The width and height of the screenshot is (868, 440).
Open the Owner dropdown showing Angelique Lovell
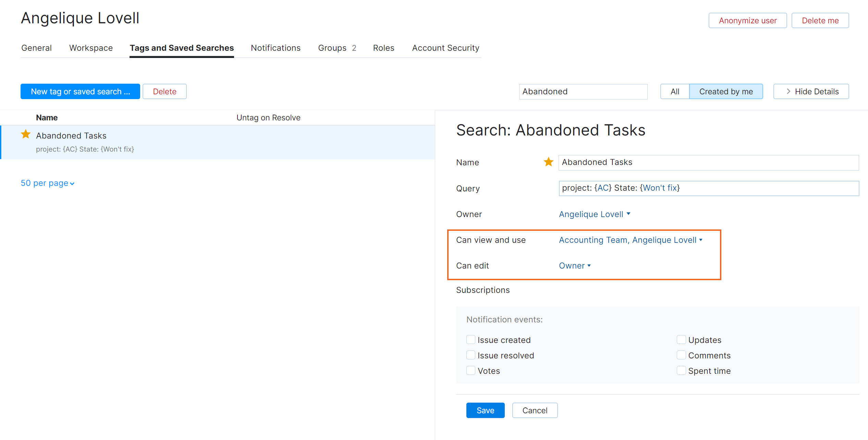pos(595,214)
